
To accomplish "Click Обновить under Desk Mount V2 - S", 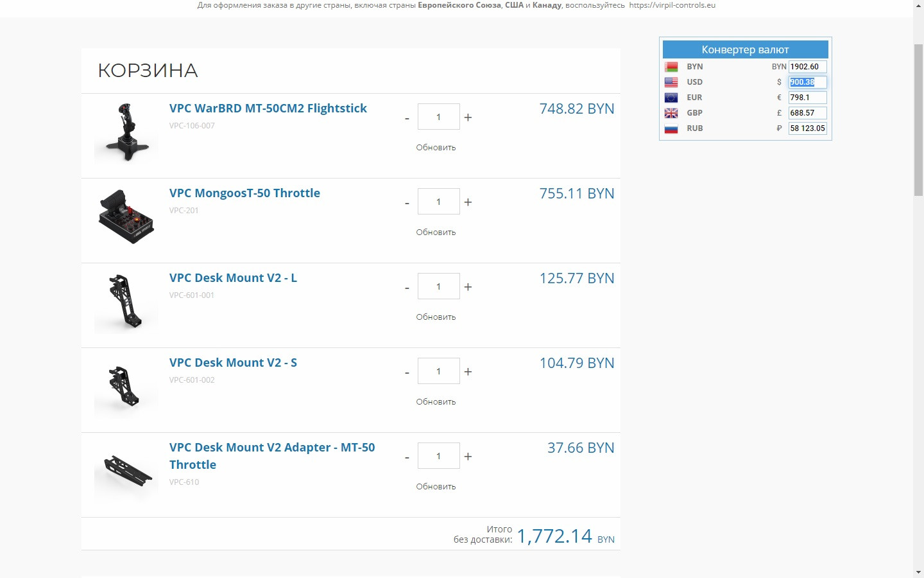I will [x=436, y=402].
